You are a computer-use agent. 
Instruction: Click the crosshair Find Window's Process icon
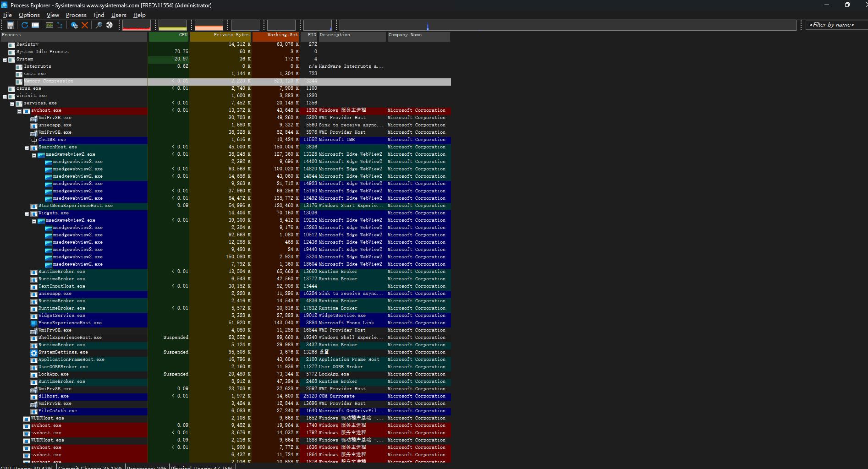110,25
